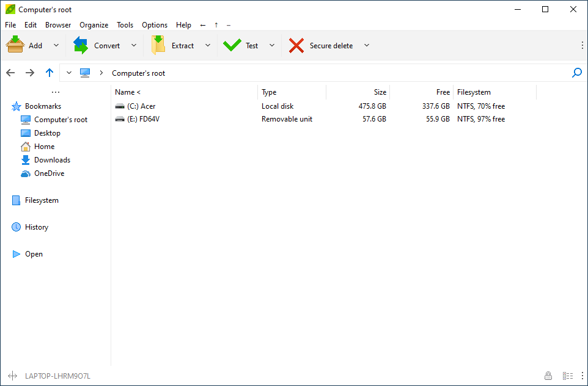This screenshot has height=386, width=588.
Task: Sort by the Type column header
Action: [292, 92]
